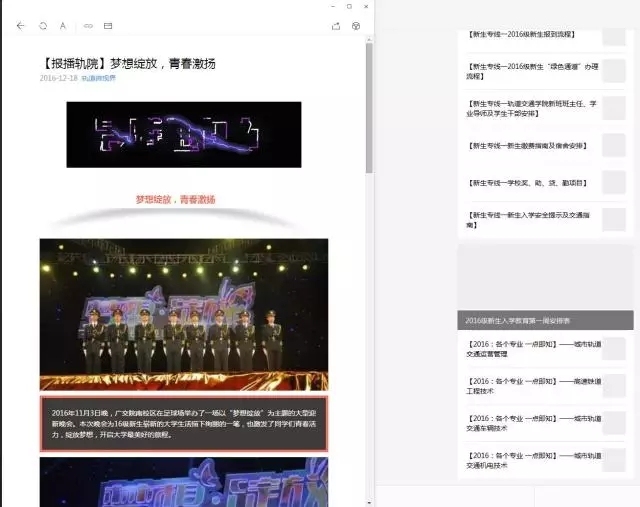Click the neon banner image under title
This screenshot has height=507, width=640.
click(x=184, y=134)
